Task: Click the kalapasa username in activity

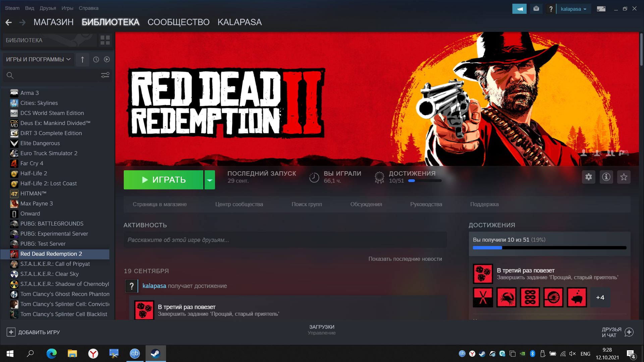Action: 154,286
